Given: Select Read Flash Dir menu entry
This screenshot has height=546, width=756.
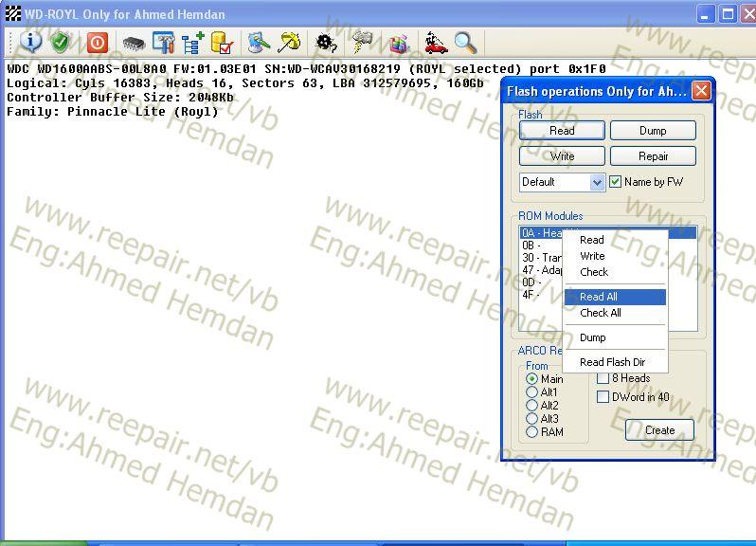Looking at the screenshot, I should pos(612,362).
